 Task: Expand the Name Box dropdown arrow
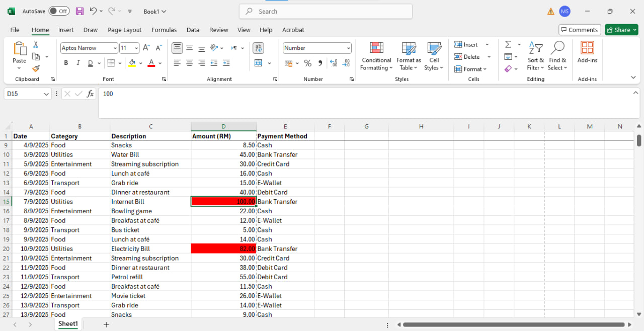46,94
